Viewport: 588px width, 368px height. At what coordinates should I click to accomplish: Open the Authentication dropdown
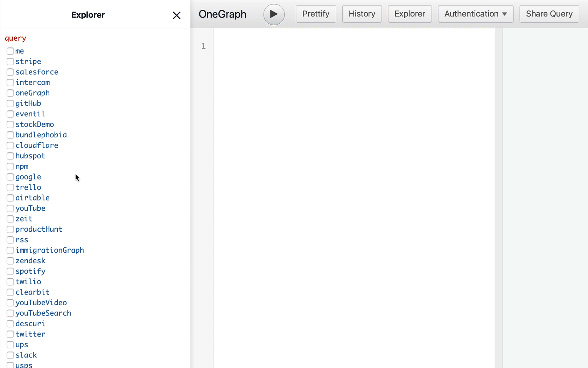(x=475, y=14)
